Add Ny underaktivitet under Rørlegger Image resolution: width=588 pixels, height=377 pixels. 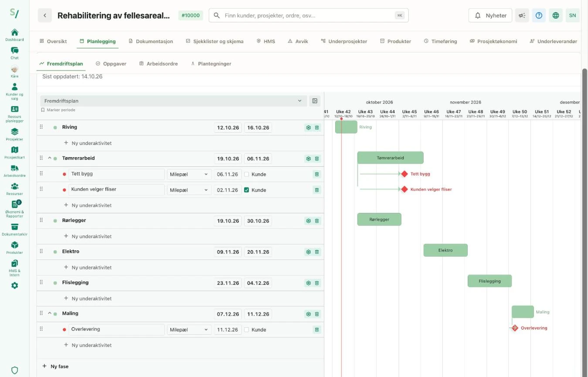[x=88, y=236]
